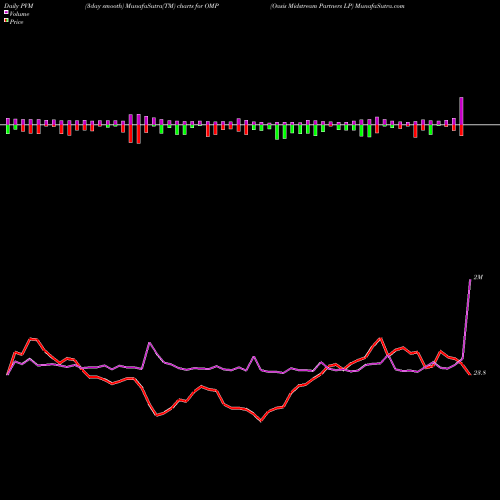Click the Price legend color swatch
This screenshot has width=500, height=500.
pos(6,20)
